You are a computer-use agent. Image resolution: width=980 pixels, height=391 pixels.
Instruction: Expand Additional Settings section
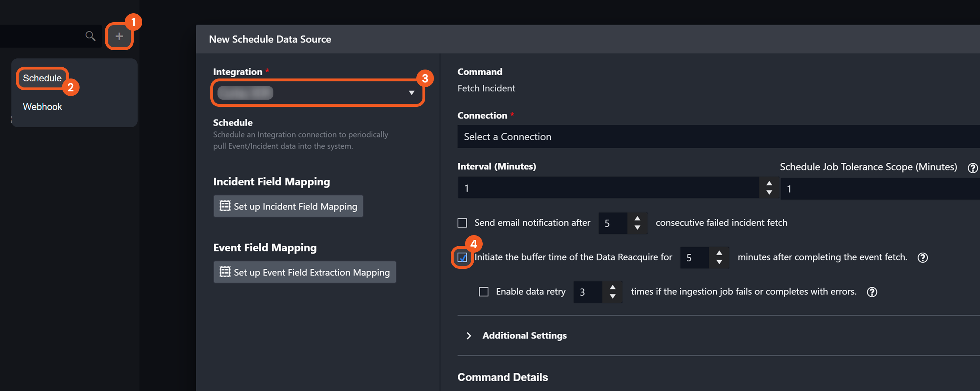pyautogui.click(x=524, y=335)
